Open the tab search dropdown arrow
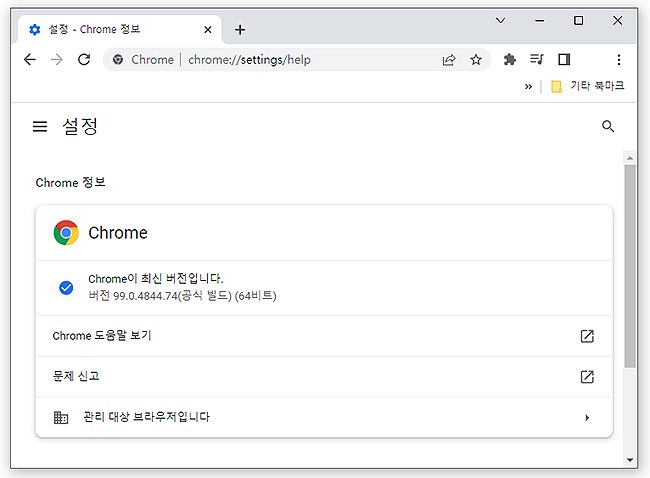This screenshot has width=650, height=478. (500, 20)
